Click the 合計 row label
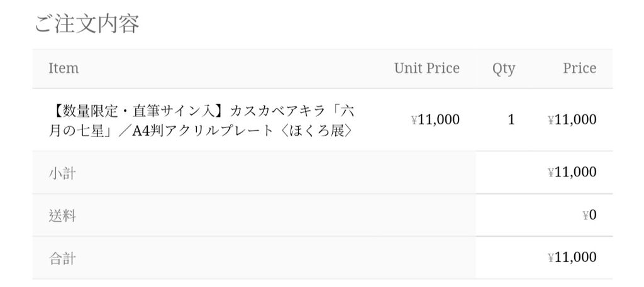 click(62, 259)
